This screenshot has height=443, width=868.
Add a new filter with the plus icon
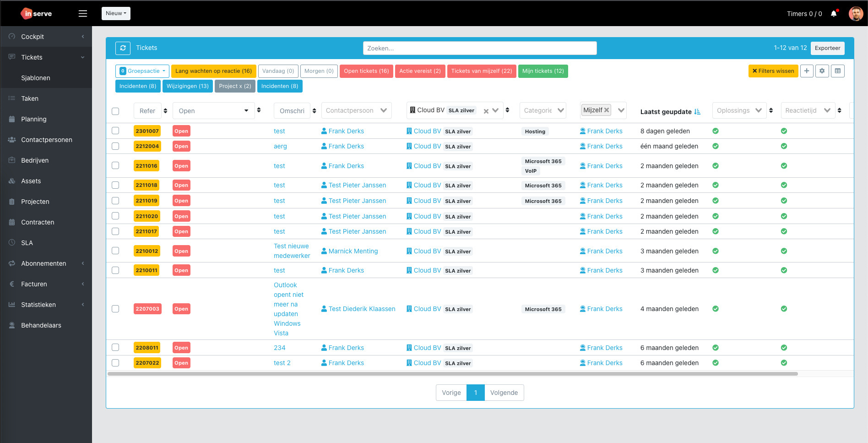click(807, 71)
